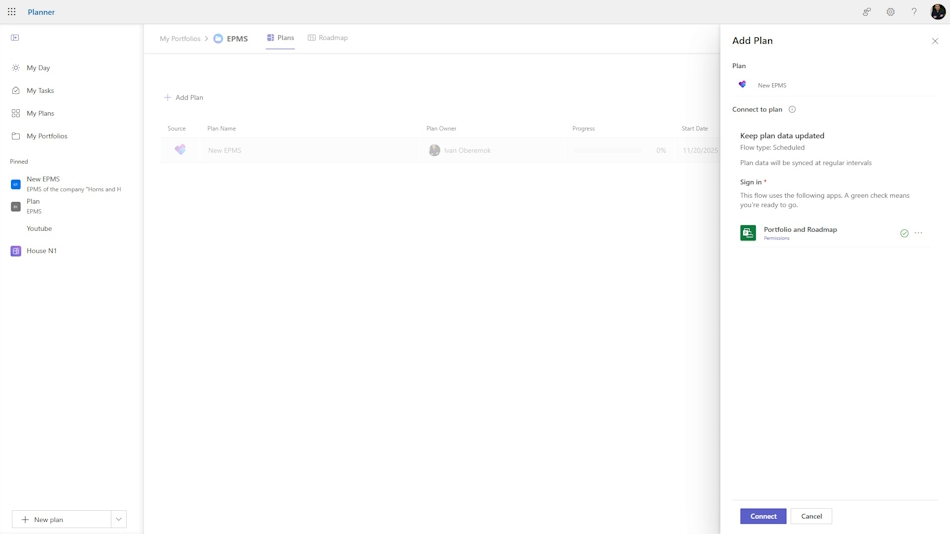Expand the New plan dropdown arrow
The image size is (950, 534).
click(x=119, y=519)
